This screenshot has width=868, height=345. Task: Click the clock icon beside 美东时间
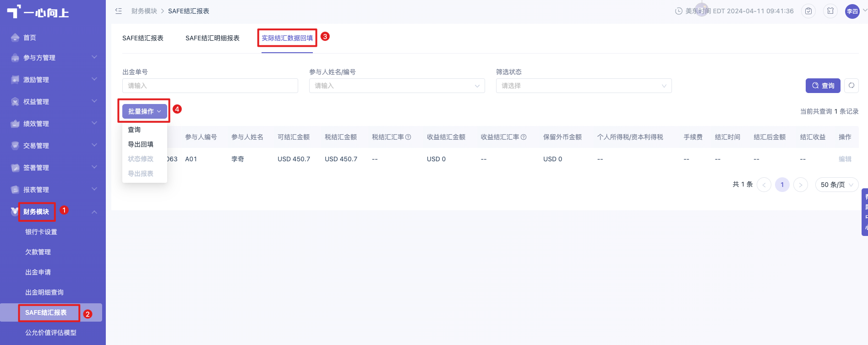point(679,11)
